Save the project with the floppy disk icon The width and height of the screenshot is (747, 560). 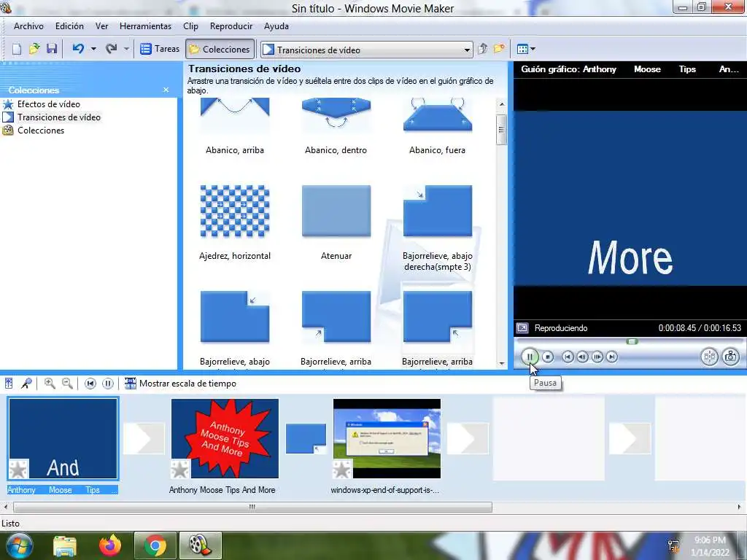(x=52, y=49)
